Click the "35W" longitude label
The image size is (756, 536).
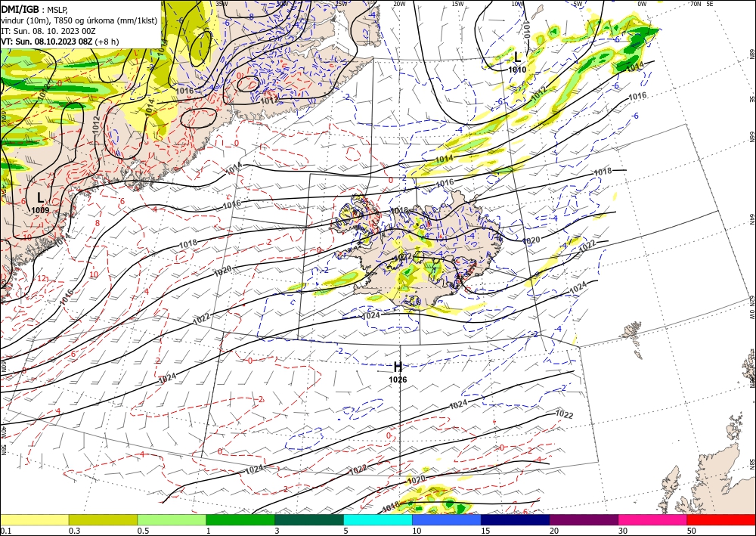point(222,4)
